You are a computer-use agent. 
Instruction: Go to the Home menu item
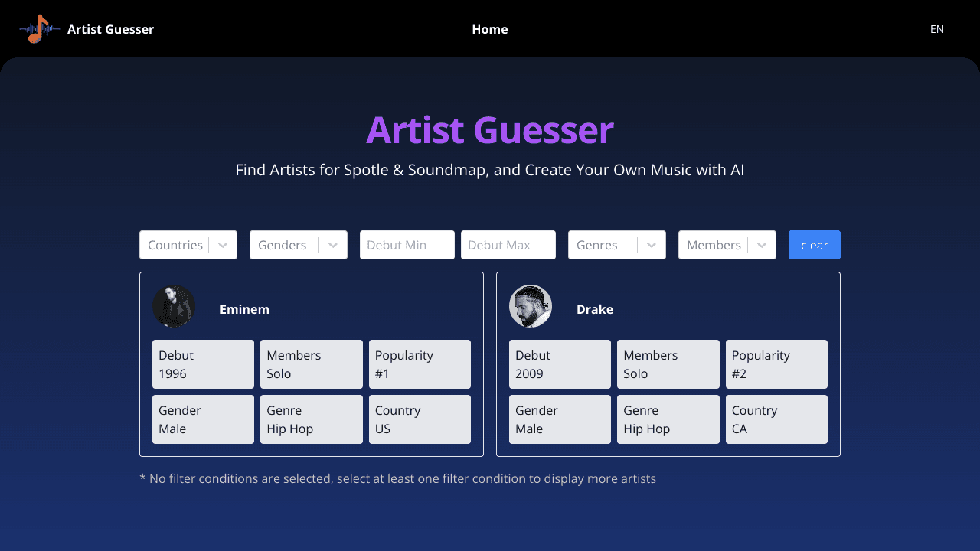click(490, 29)
